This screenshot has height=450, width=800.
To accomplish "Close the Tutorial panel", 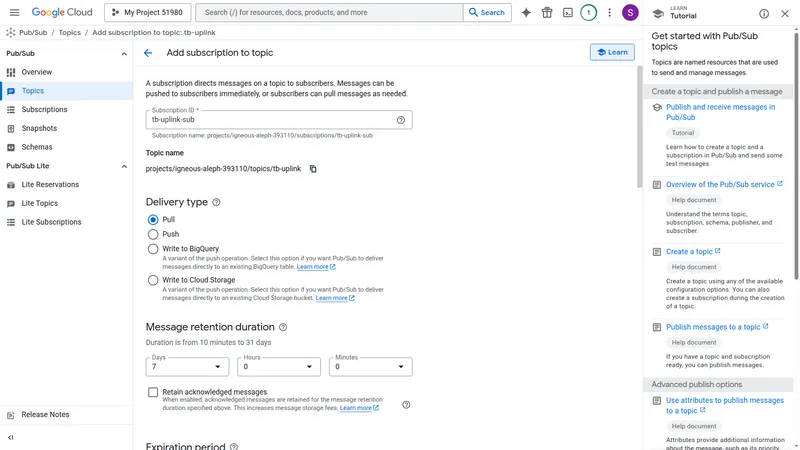I will point(785,14).
